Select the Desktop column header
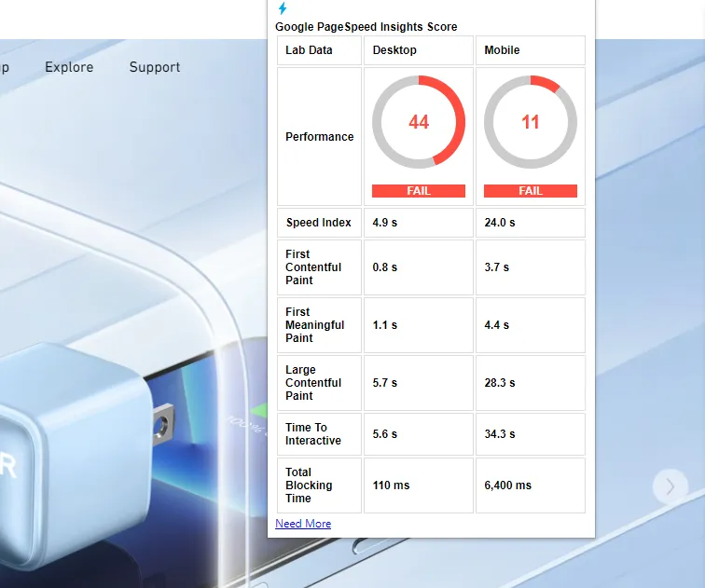Viewport: 705px width, 588px height. coord(419,50)
